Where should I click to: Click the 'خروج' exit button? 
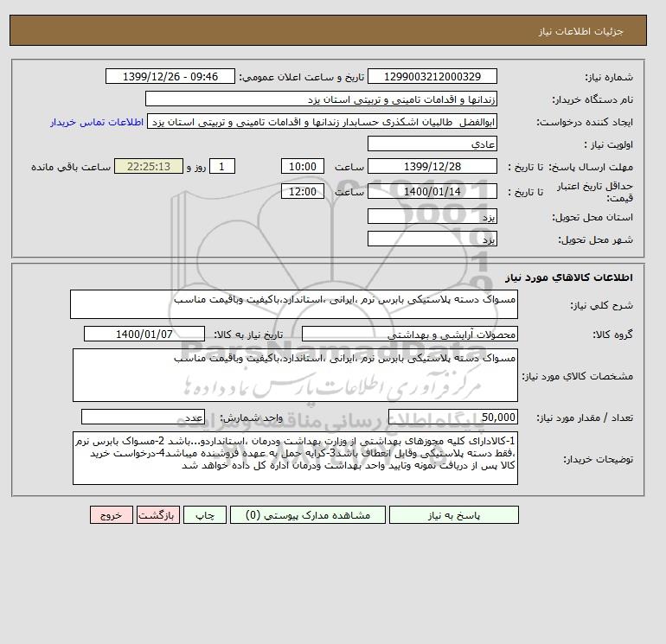[112, 515]
